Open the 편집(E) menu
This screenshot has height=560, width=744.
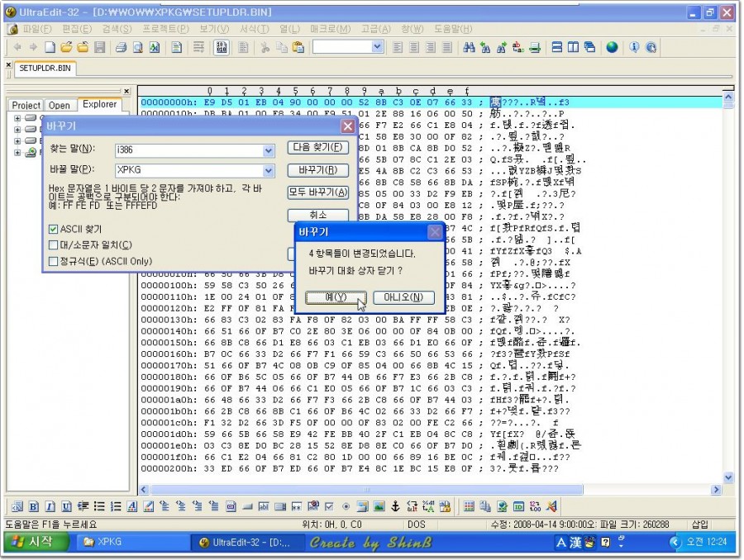coord(77,29)
